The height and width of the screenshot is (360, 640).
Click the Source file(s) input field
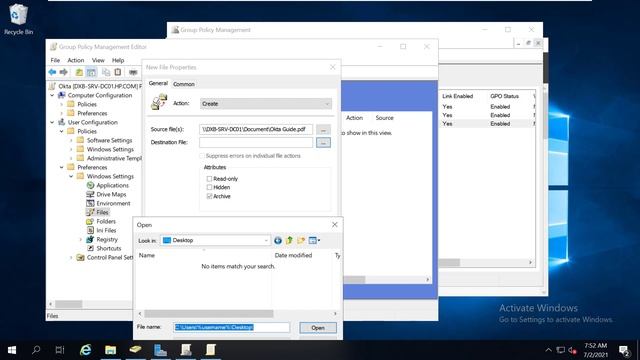(256, 129)
